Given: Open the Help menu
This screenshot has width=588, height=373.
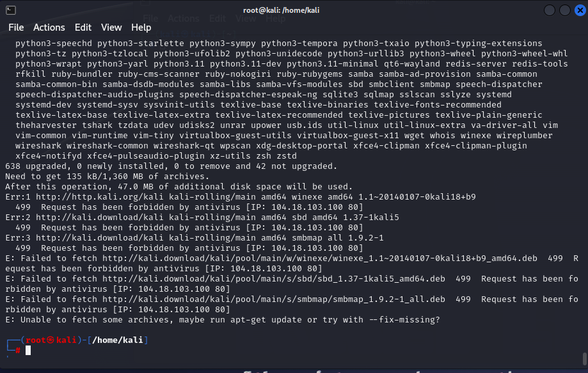Looking at the screenshot, I should pos(141,28).
